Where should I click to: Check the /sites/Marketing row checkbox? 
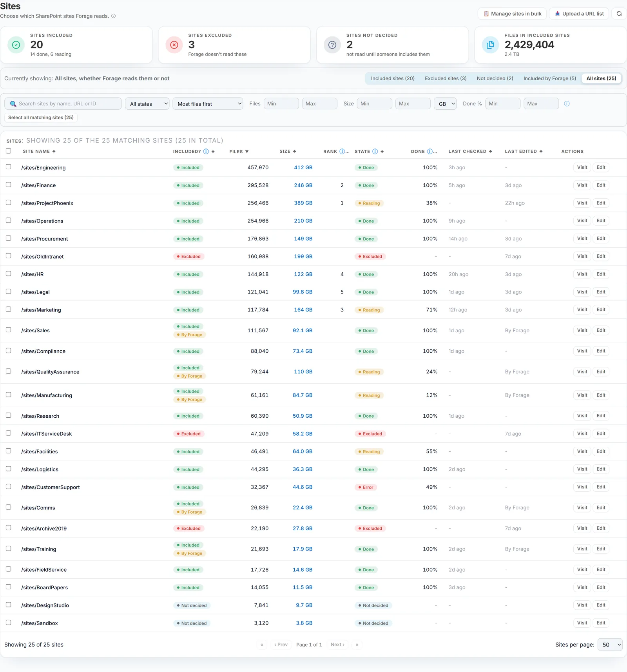tap(9, 309)
